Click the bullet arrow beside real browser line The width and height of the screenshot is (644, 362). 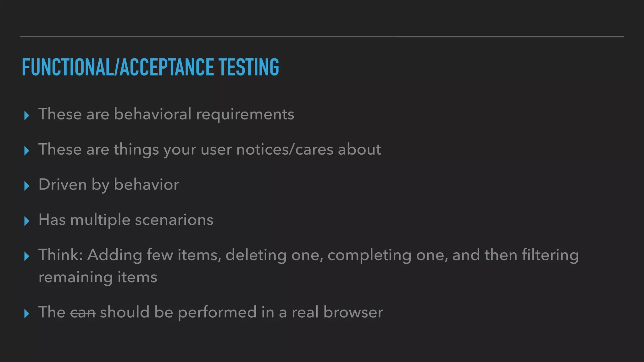27,314
